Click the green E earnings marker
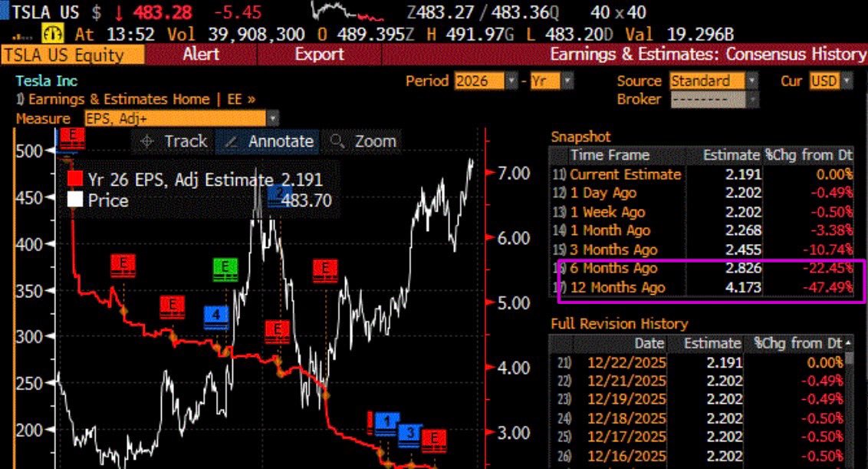 coord(225,269)
